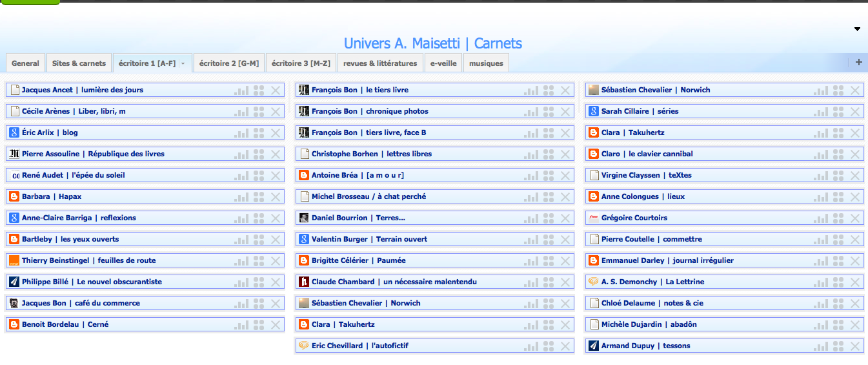868x365 pixels.
Task: Click the Google favicon next to Éric Arlix blog
Action: (x=14, y=132)
